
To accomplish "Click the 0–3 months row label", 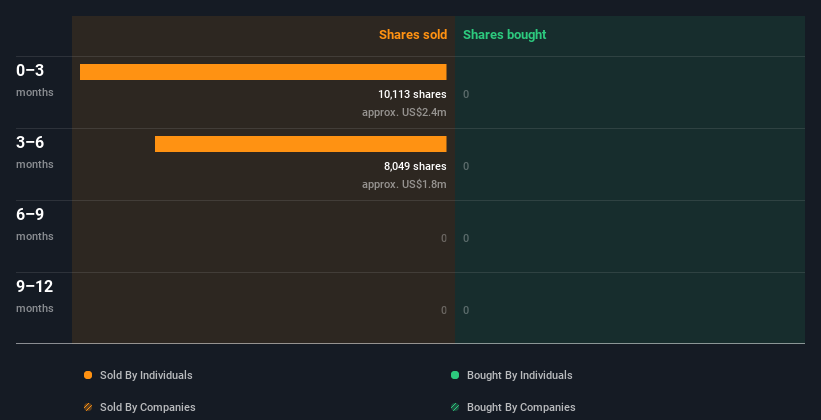I will point(35,80).
